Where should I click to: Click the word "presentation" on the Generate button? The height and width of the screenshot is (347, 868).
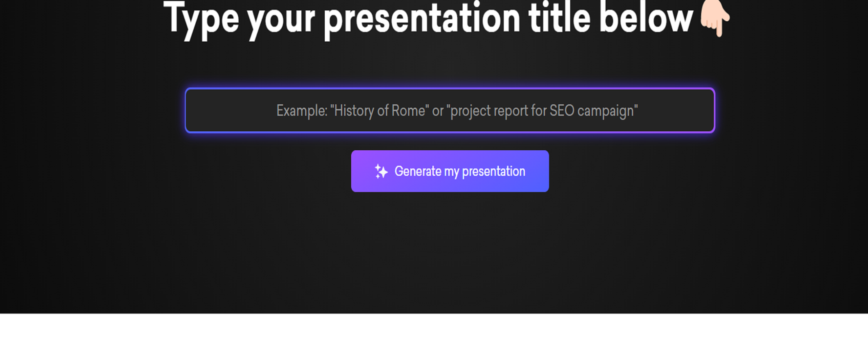(x=493, y=172)
